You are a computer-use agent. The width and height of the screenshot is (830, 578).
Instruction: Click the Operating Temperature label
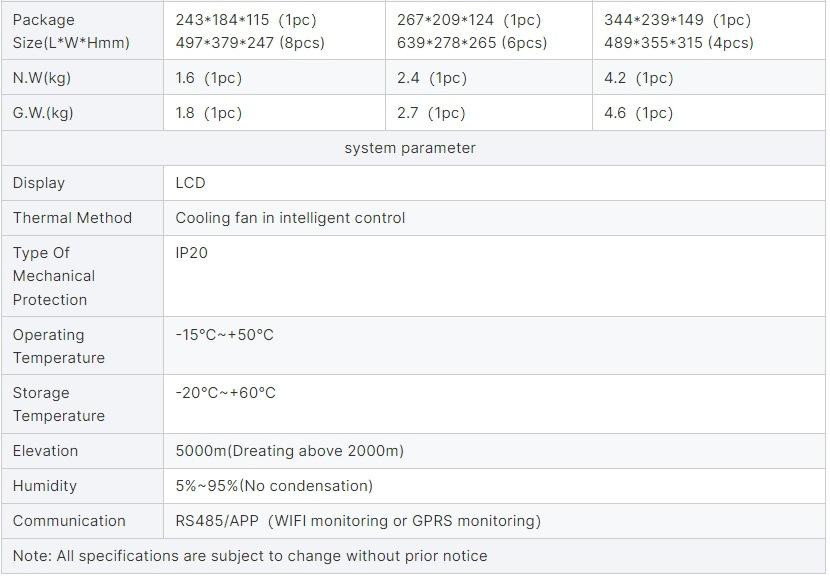coord(59,346)
